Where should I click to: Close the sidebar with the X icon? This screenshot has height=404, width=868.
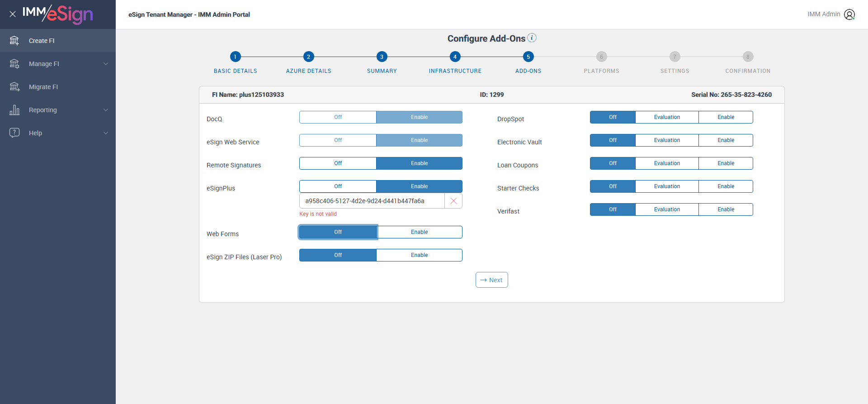[x=13, y=14]
